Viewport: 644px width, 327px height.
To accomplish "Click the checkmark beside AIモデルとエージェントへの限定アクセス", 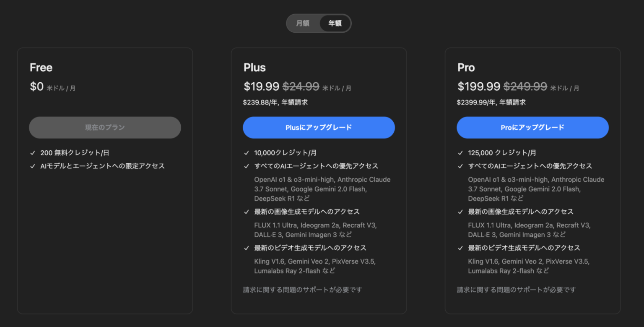I will coord(33,166).
